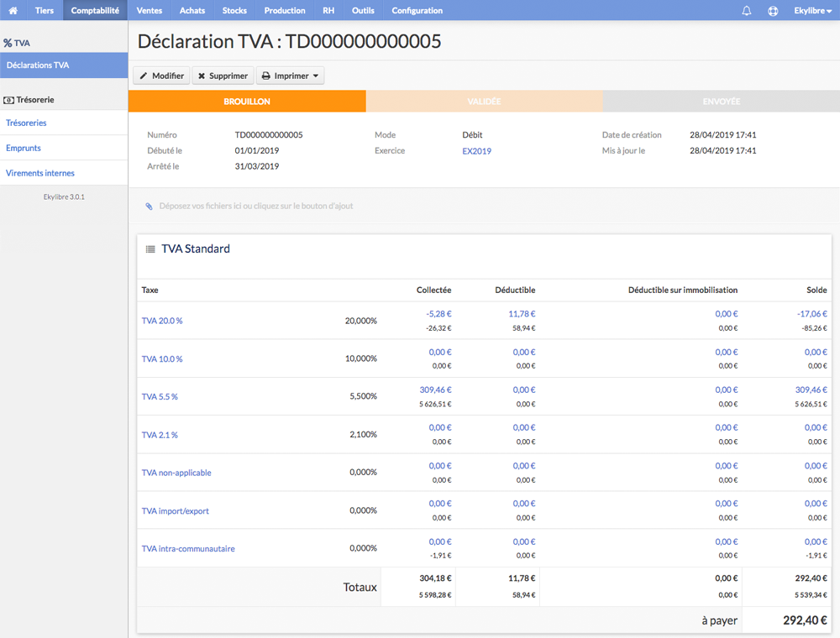Open the Configuration menu
Image resolution: width=840 pixels, height=638 pixels.
tap(417, 10)
